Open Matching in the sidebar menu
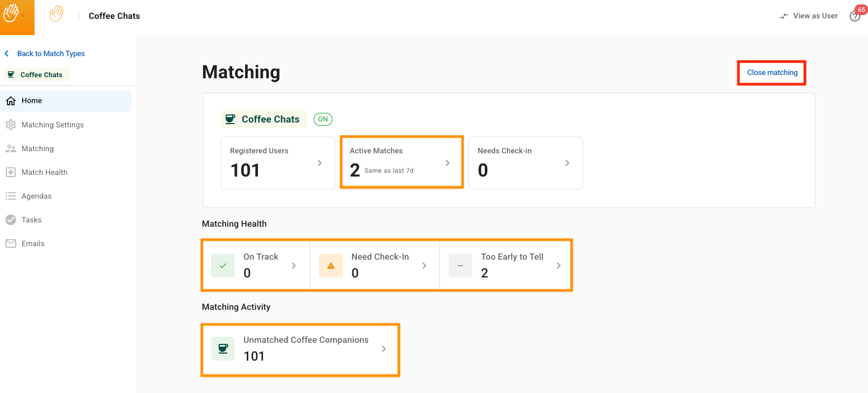 pyautogui.click(x=37, y=148)
